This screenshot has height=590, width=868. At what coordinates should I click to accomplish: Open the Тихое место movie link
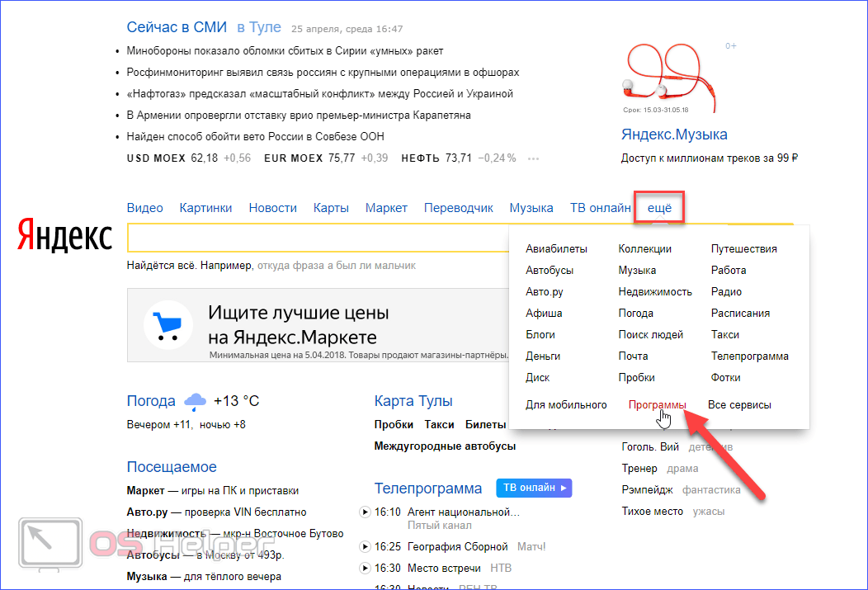(652, 512)
